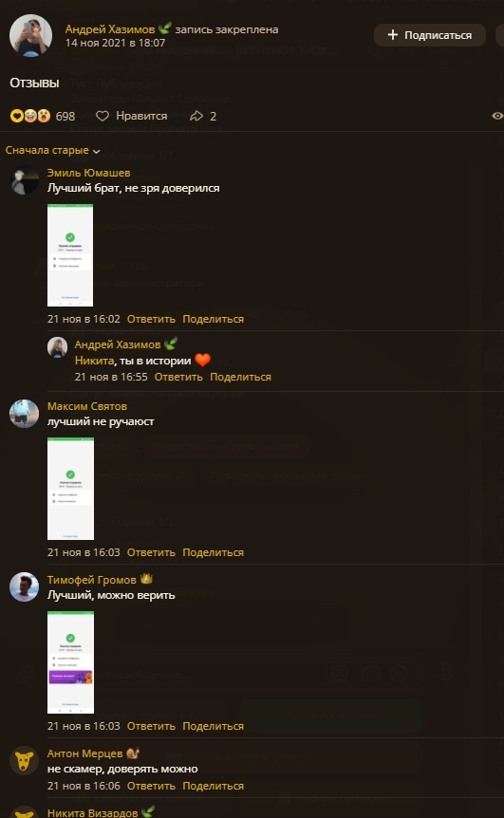
Task: Click the heart Нравится like icon
Action: [x=103, y=116]
